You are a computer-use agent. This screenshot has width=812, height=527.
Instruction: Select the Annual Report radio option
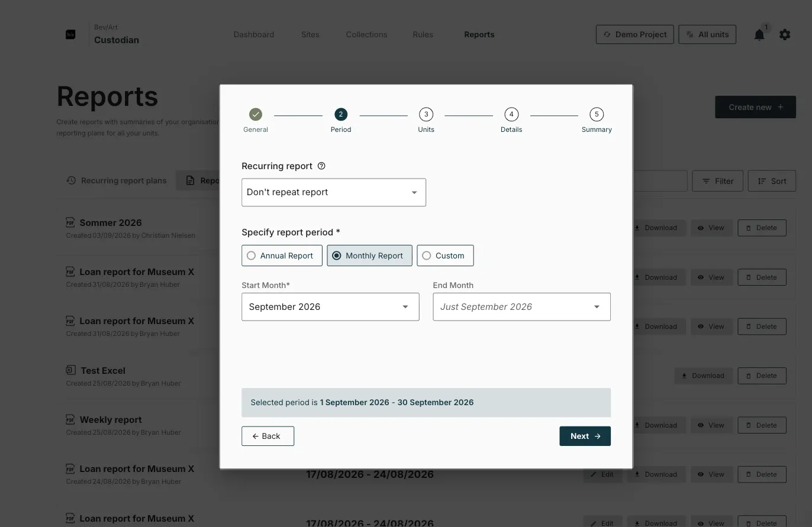(282, 256)
